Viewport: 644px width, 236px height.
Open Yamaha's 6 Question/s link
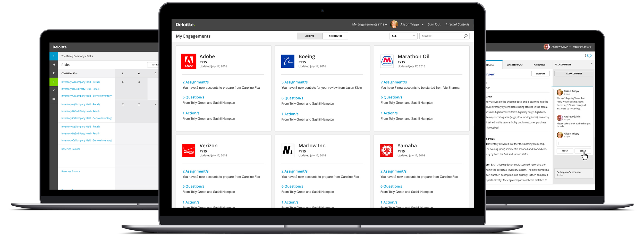391,186
